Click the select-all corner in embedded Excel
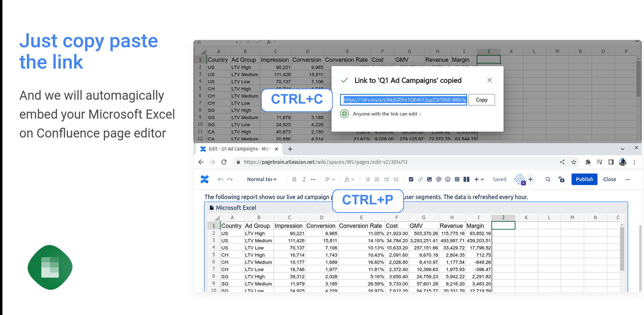This screenshot has height=315, width=644. click(x=217, y=218)
